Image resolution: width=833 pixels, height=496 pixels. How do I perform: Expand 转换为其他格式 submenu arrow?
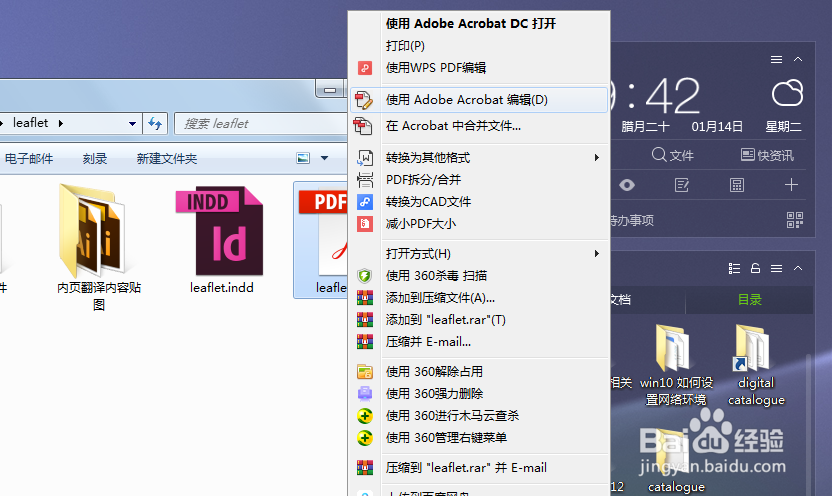click(597, 157)
